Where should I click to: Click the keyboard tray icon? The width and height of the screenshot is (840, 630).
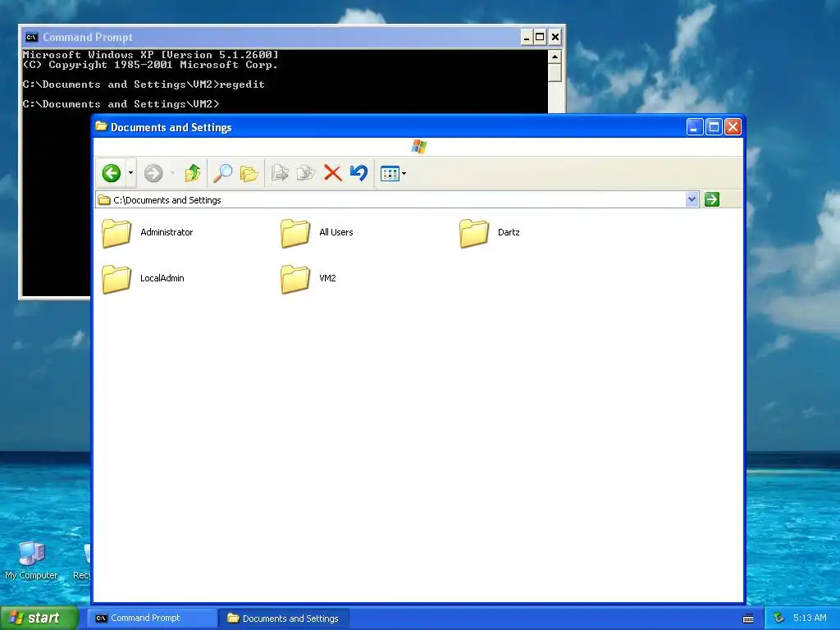(748, 619)
